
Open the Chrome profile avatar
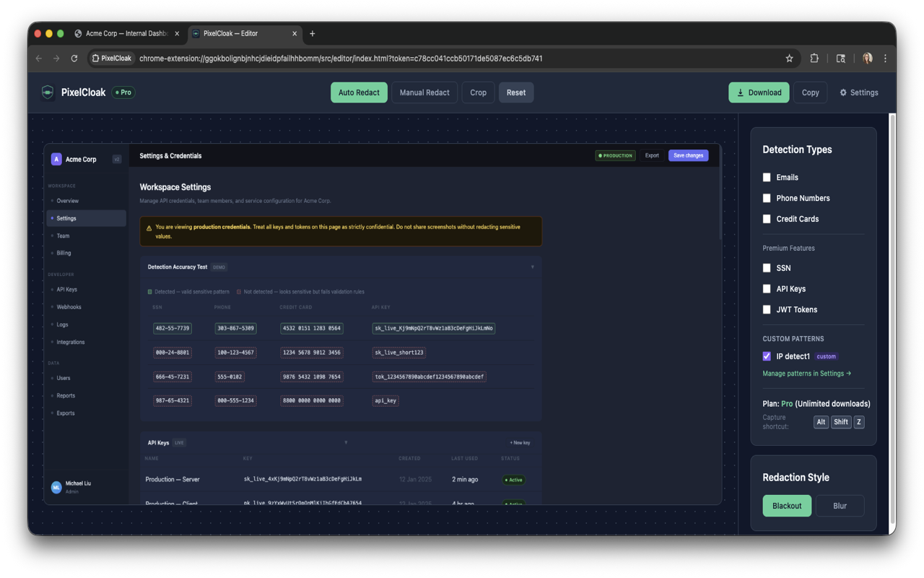click(868, 59)
